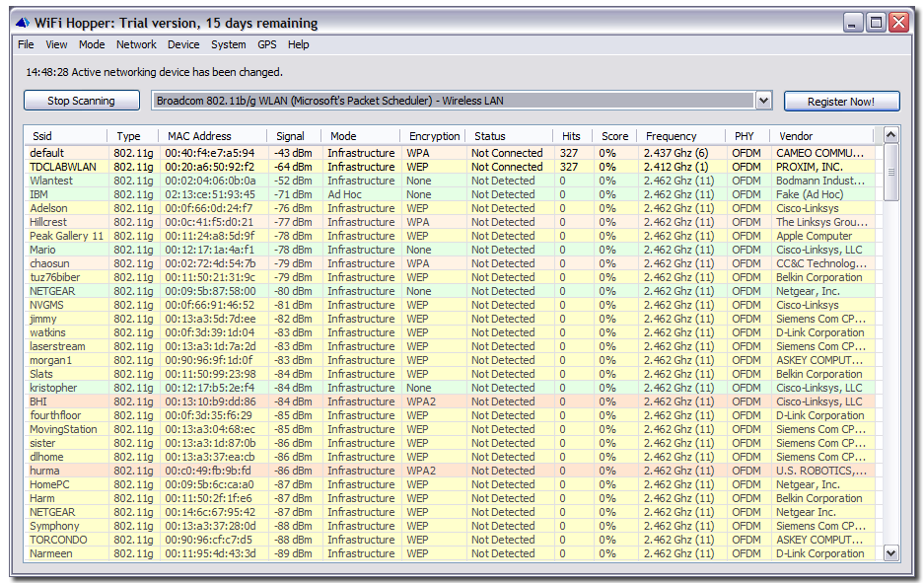Sort by the Mode column header
924x583 pixels.
tap(361, 136)
